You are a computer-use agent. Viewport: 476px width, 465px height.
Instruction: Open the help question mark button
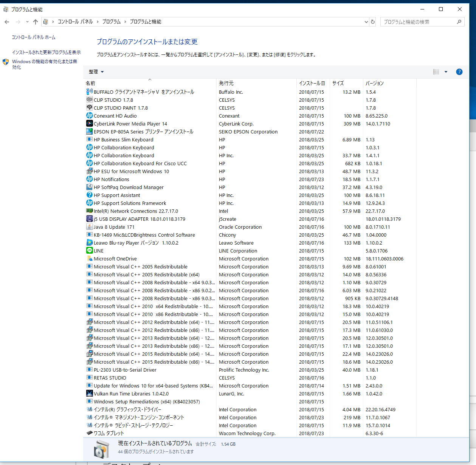[459, 72]
